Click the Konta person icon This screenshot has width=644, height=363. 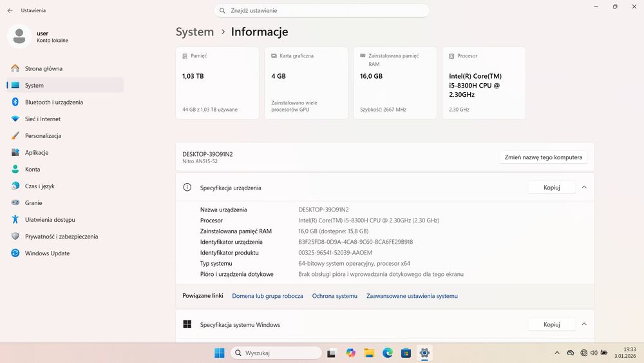(x=15, y=169)
